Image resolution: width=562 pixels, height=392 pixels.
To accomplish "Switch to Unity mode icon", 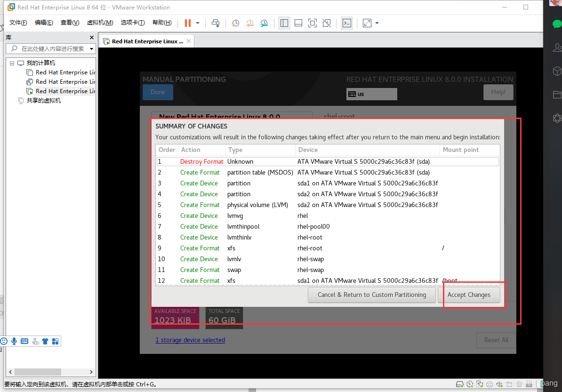I will (x=327, y=23).
